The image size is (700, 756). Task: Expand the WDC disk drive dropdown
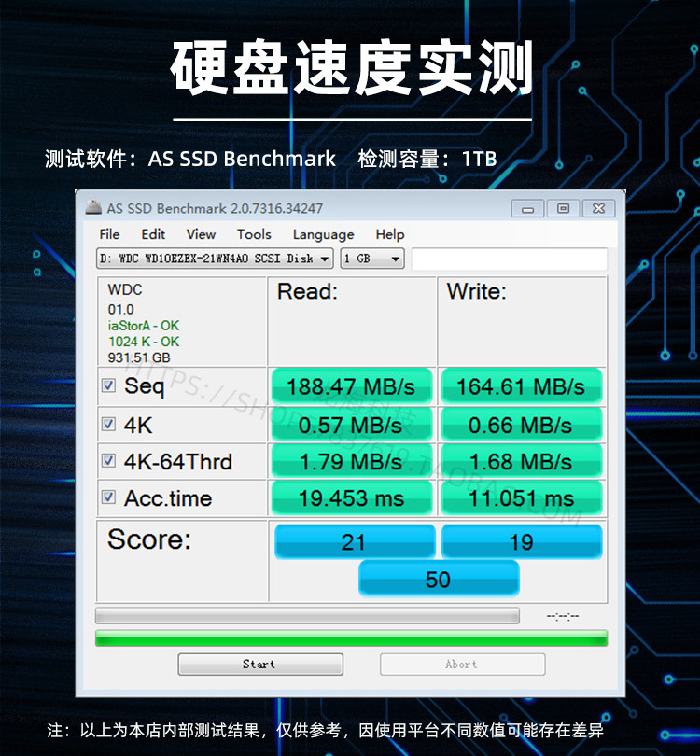pyautogui.click(x=215, y=259)
